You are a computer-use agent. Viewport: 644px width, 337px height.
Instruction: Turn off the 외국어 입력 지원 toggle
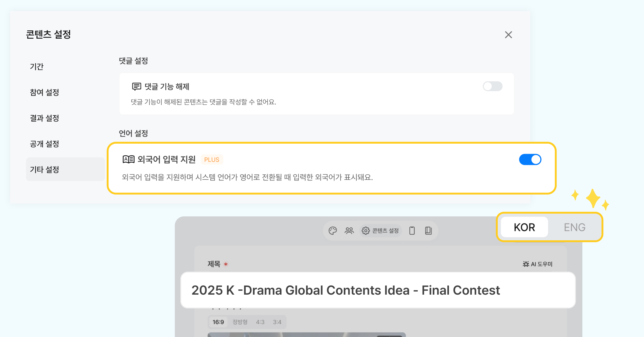coord(530,160)
